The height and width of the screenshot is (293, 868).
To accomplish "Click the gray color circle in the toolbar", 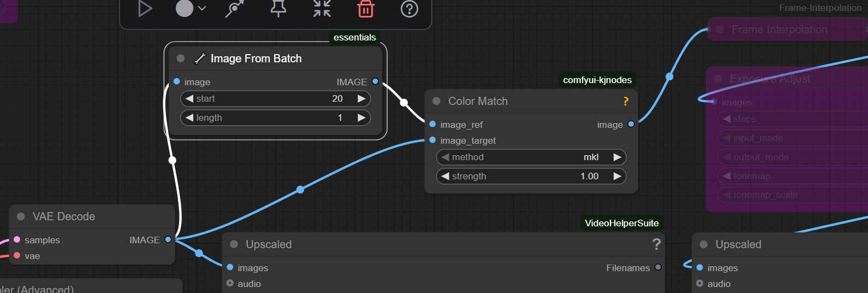I will [x=185, y=9].
